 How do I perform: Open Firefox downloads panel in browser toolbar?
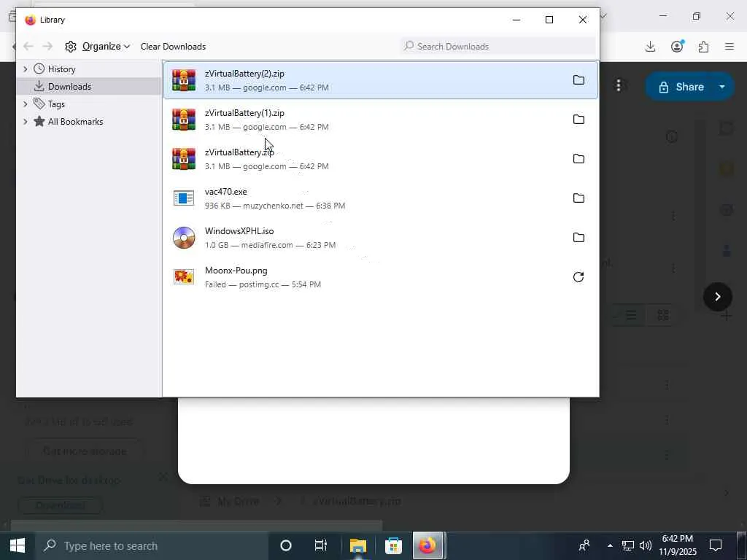(650, 46)
